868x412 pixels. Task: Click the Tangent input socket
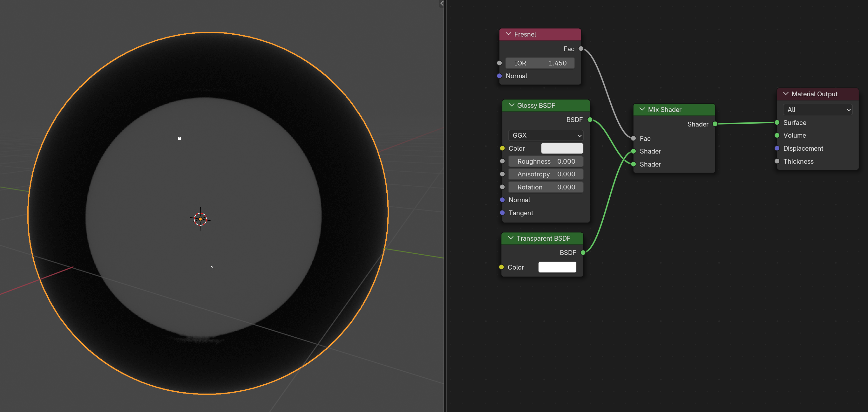coord(502,213)
